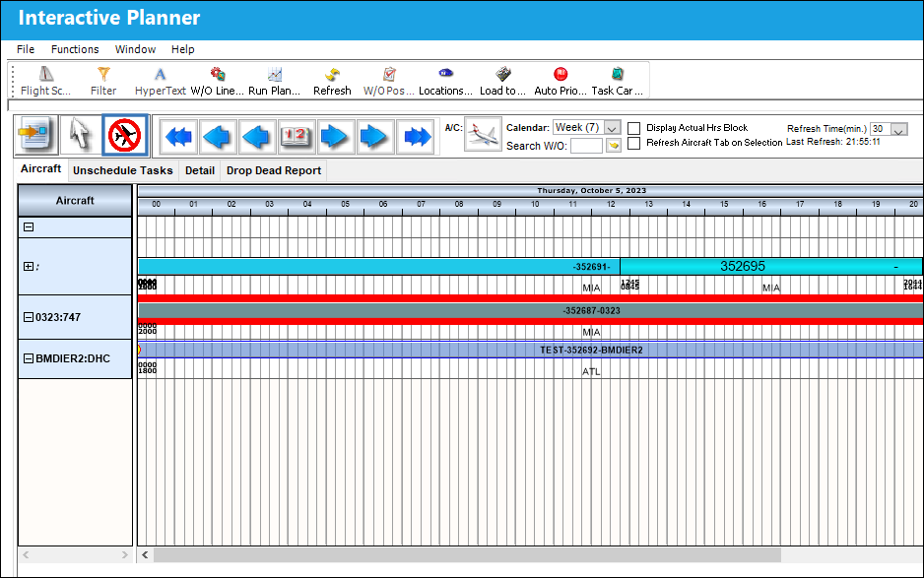Open the W/O Line toolbar item
The width and height of the screenshot is (924, 578).
point(218,81)
